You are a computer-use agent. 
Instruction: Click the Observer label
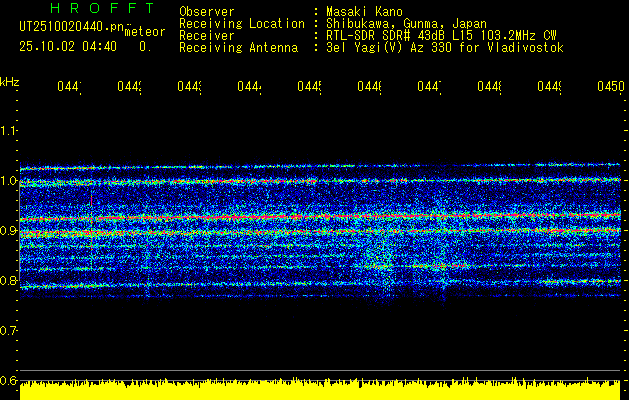click(207, 11)
